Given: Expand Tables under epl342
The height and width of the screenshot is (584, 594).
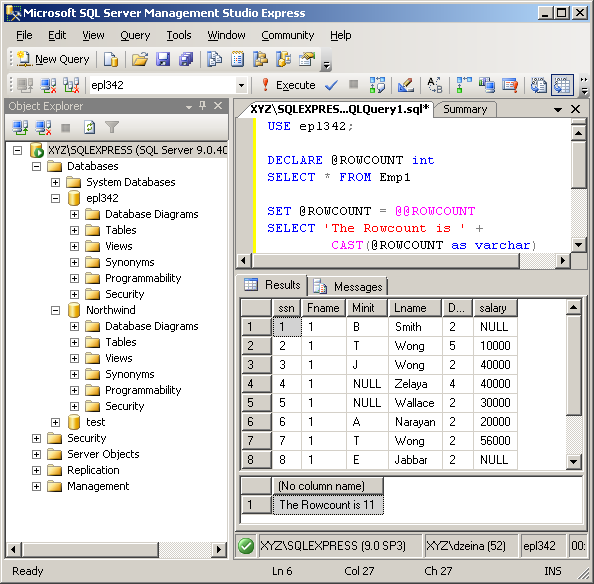Looking at the screenshot, I should [x=75, y=230].
